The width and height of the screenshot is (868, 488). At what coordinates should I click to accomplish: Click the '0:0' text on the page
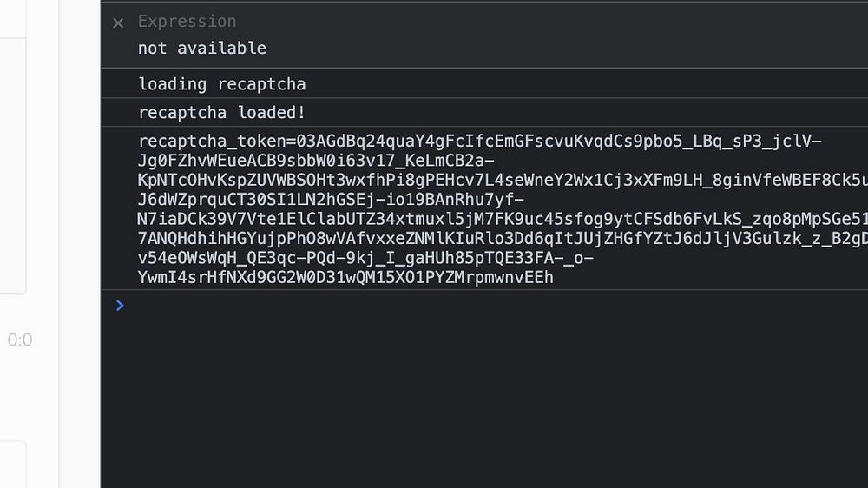click(x=20, y=340)
